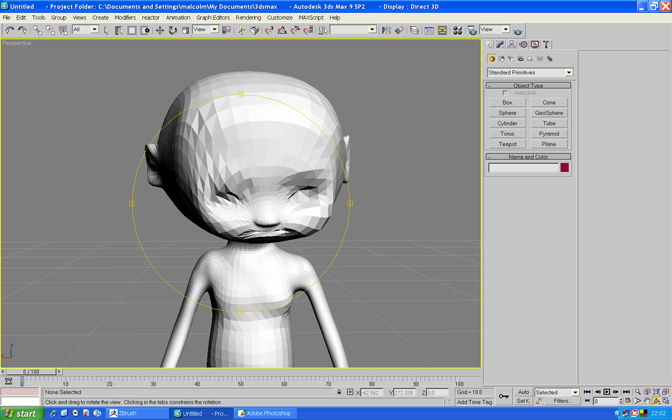Open the Rendering menu
This screenshot has height=420, width=672.
[x=248, y=17]
